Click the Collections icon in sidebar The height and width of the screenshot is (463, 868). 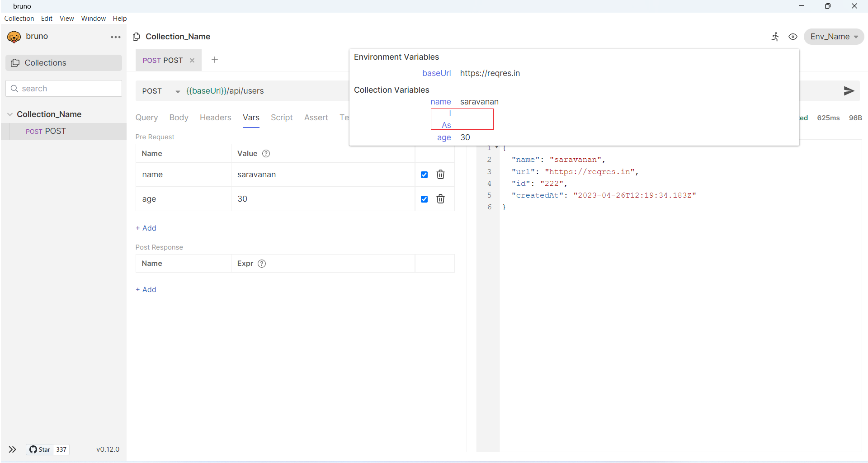pyautogui.click(x=15, y=63)
